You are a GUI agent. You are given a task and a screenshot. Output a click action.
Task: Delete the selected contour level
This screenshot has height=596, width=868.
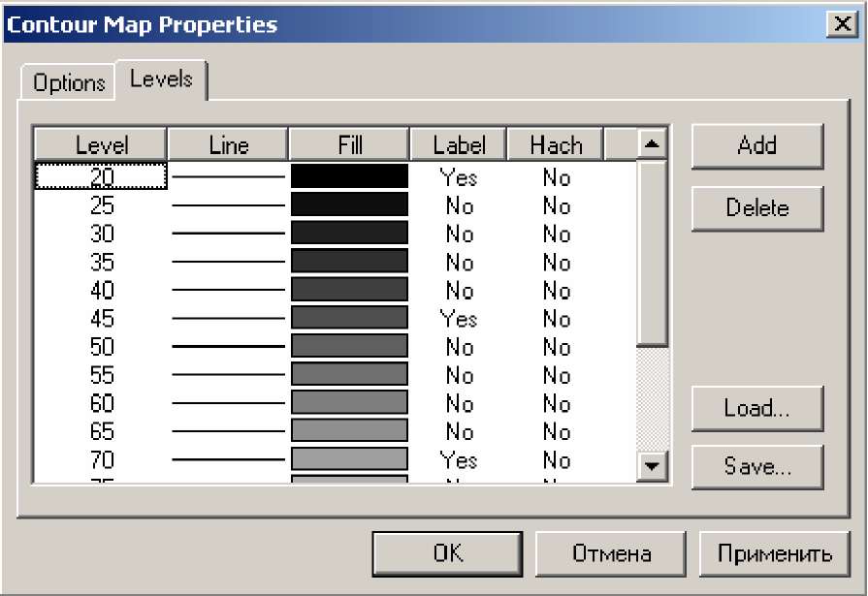click(x=757, y=208)
